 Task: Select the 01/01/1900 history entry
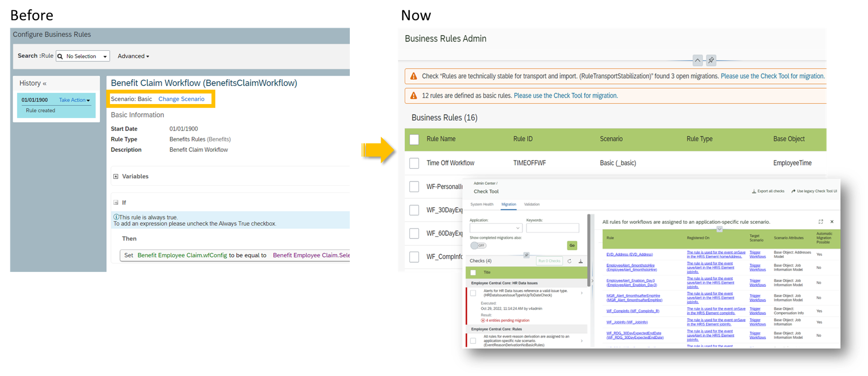(x=56, y=105)
